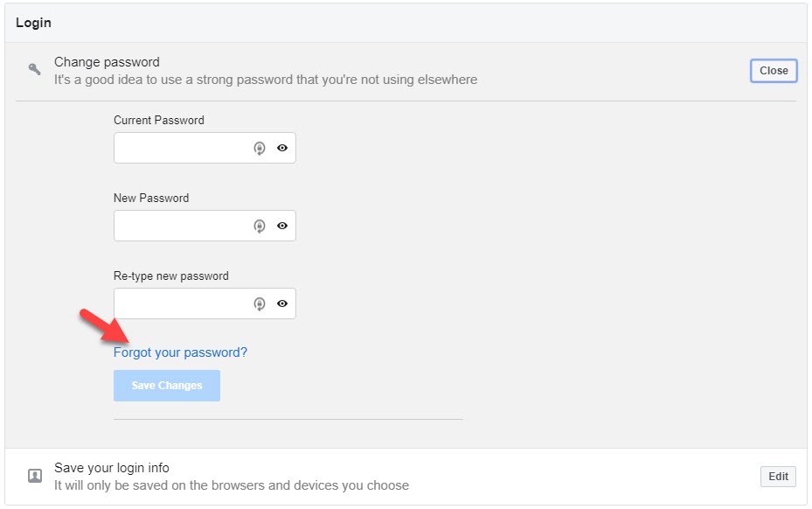Click the keyhole icon in Re-type password field
Screen dimensions: 812x509
click(x=259, y=303)
